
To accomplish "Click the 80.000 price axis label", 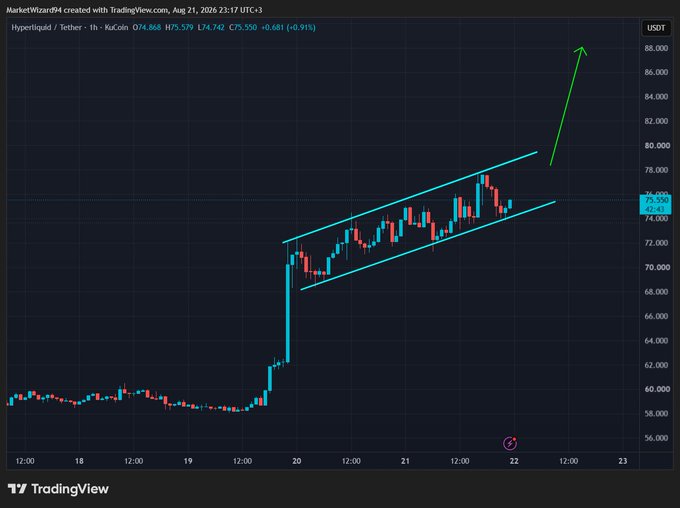I will [657, 146].
